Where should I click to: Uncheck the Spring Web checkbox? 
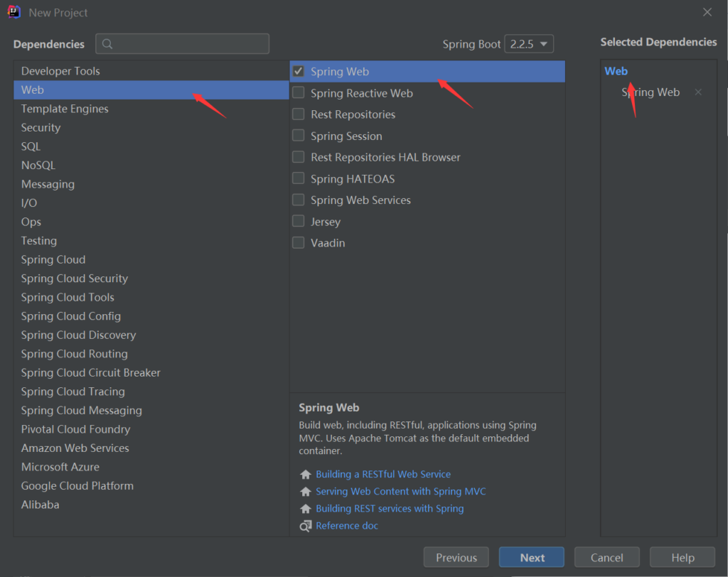299,71
